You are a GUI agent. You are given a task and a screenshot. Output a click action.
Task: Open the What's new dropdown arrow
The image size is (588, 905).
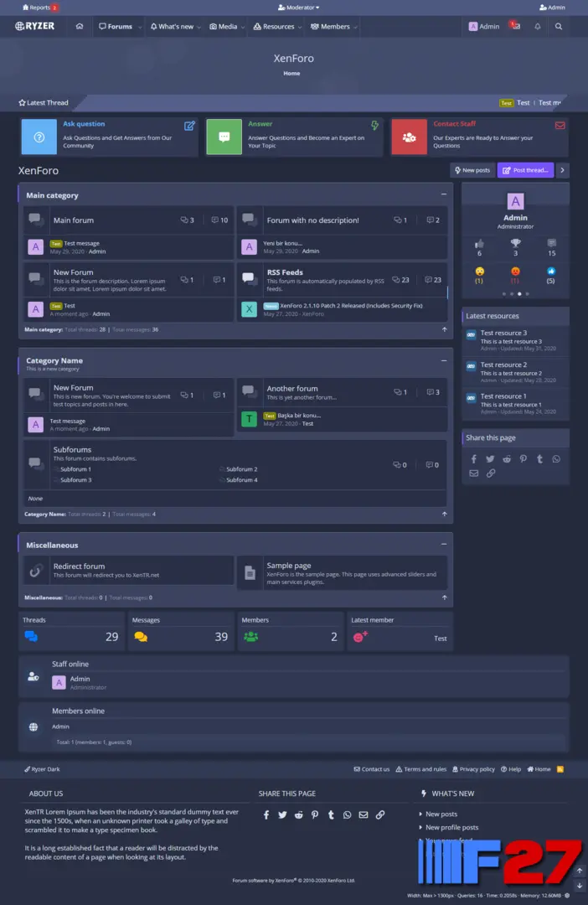click(199, 27)
